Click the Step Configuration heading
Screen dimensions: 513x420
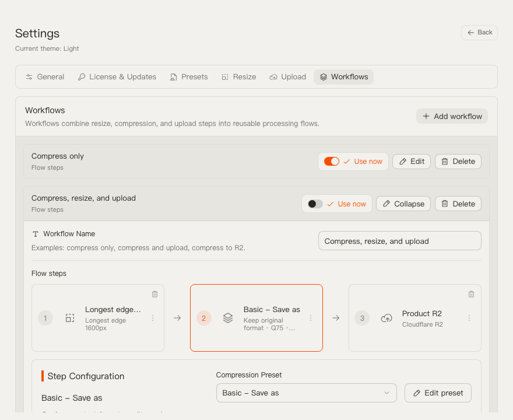[86, 376]
